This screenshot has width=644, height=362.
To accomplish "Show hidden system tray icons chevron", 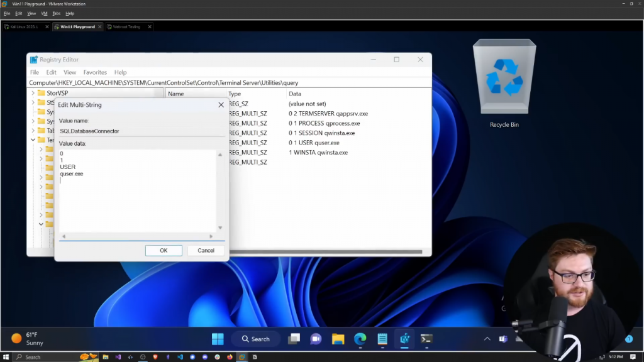I will tap(487, 339).
